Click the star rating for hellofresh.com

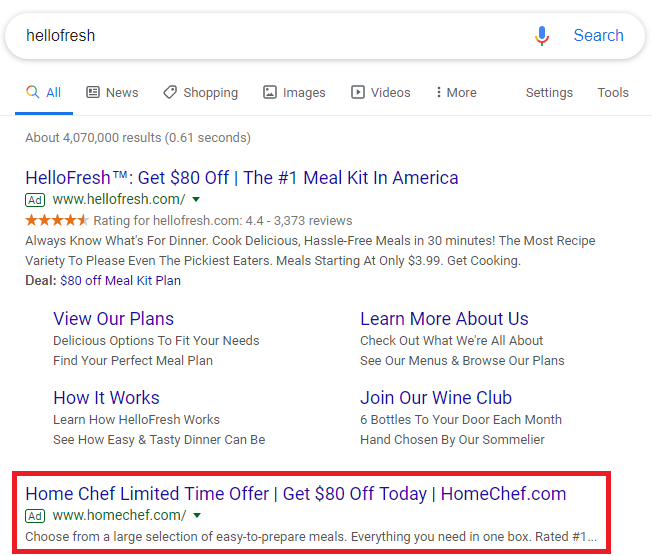tap(57, 220)
